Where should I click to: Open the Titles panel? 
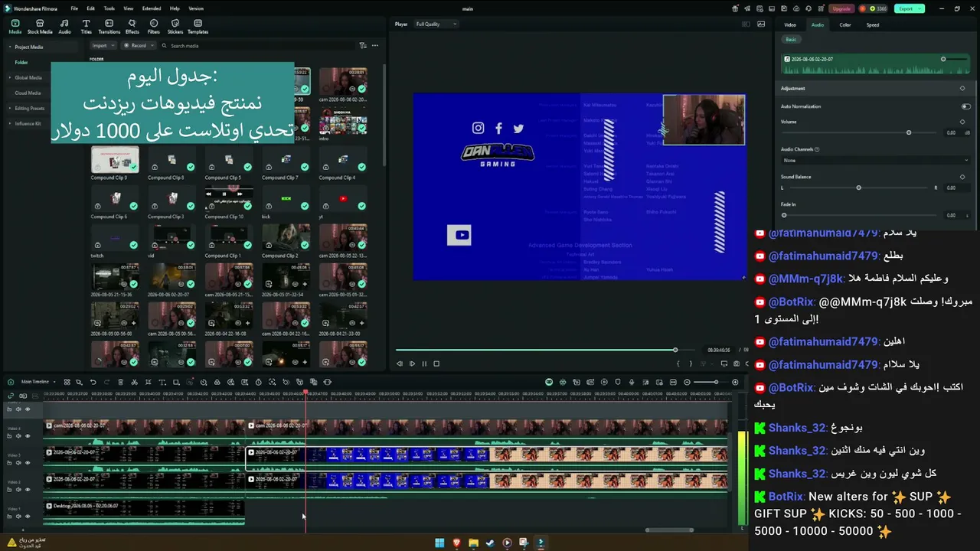click(86, 27)
